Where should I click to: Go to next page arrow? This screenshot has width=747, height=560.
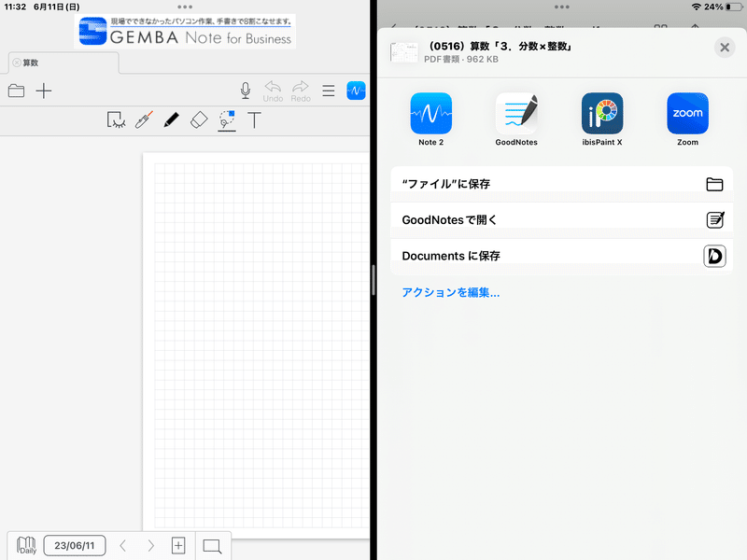pyautogui.click(x=150, y=545)
